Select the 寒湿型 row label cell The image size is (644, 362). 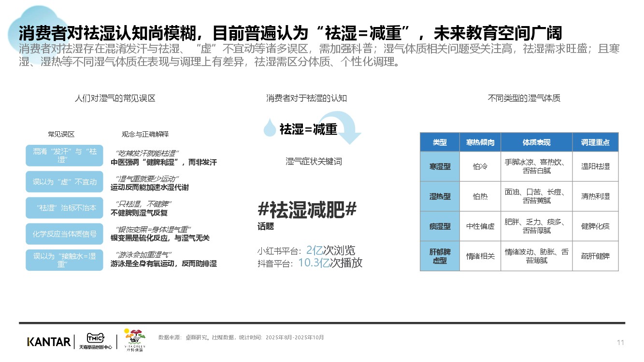point(440,167)
